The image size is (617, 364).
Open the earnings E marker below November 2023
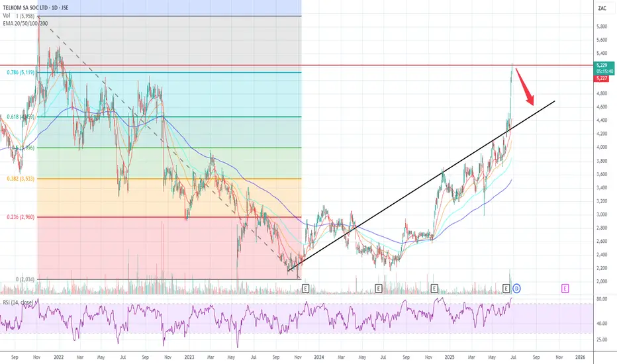[x=305, y=289]
